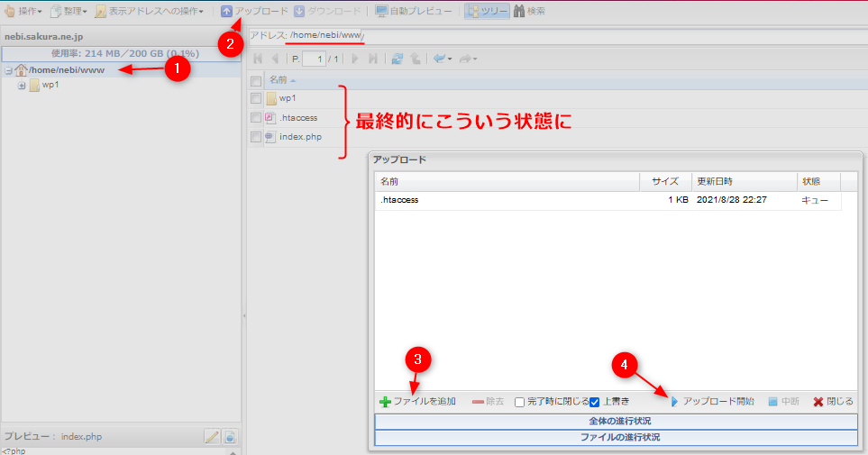
Task: Open the 整理 (Organize) dropdown menu
Action: click(x=69, y=12)
